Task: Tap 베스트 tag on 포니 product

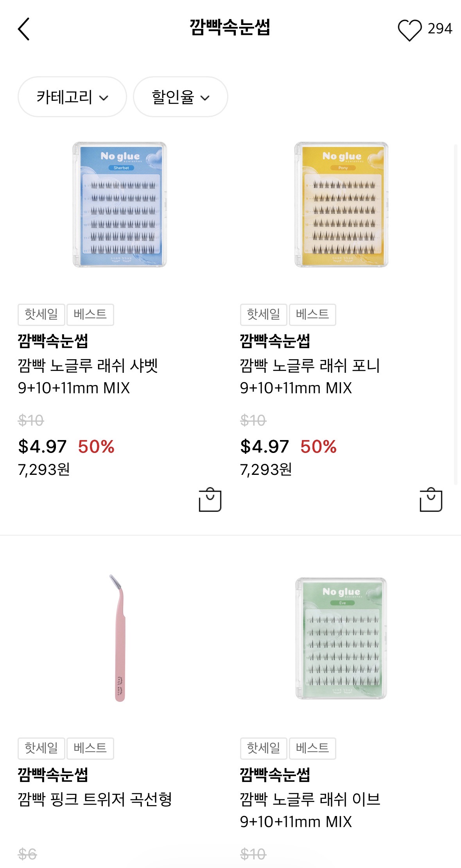Action: [312, 314]
